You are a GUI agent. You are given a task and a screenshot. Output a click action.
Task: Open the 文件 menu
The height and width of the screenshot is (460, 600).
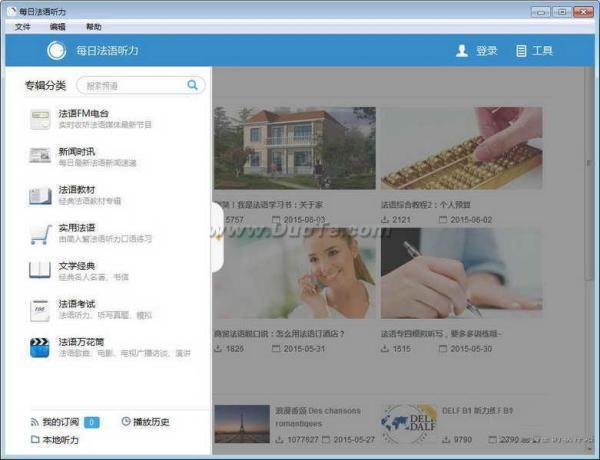point(23,27)
